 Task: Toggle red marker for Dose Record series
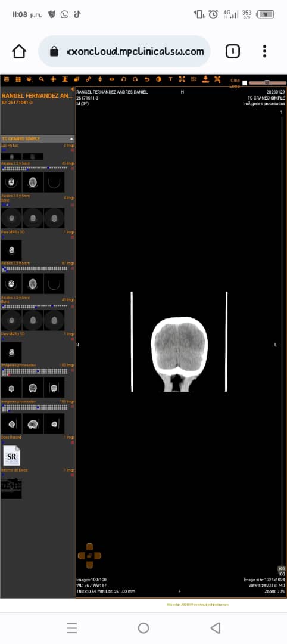tap(73, 442)
